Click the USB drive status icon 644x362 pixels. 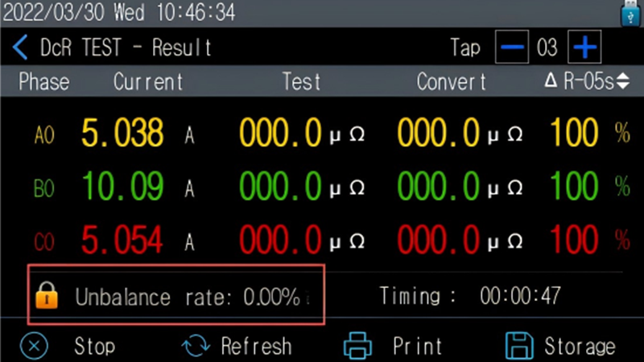(x=629, y=13)
